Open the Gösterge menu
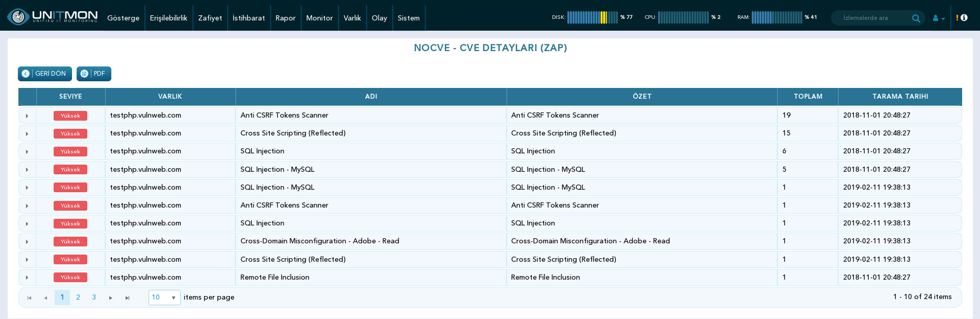The image size is (980, 319). (x=123, y=18)
